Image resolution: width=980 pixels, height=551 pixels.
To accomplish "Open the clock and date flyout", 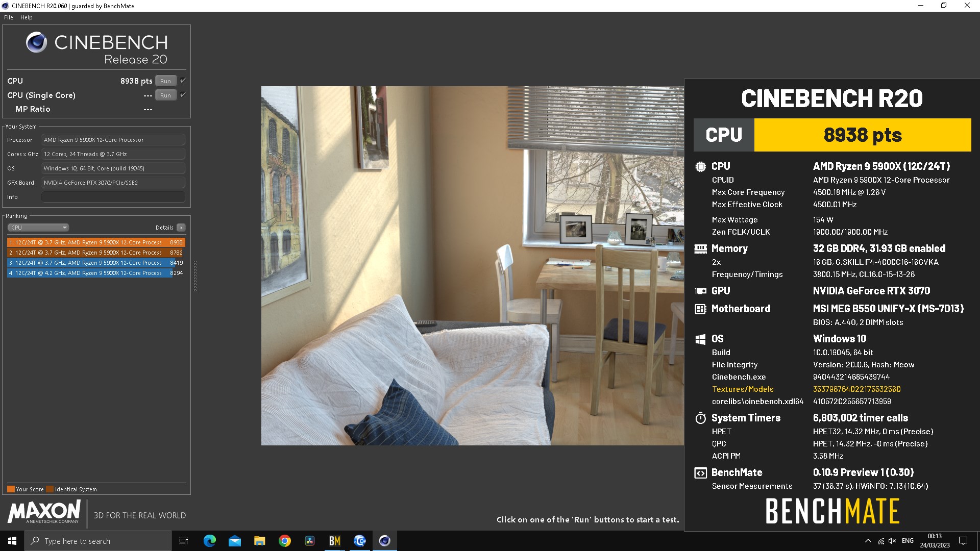I will tap(935, 541).
